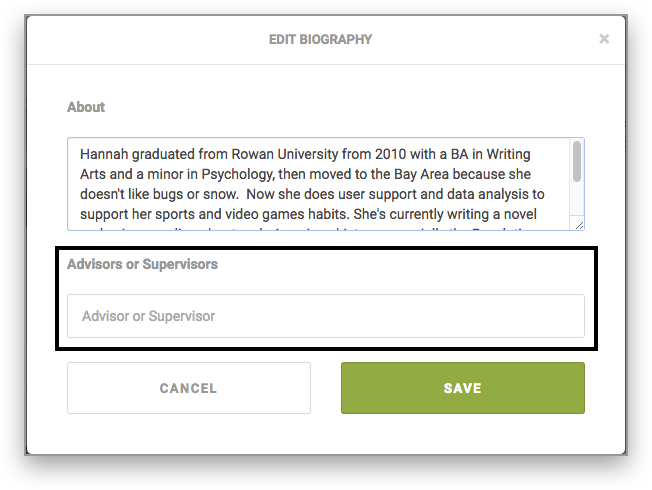
Task: Click the scrollbar track below the thumb
Action: click(x=577, y=199)
